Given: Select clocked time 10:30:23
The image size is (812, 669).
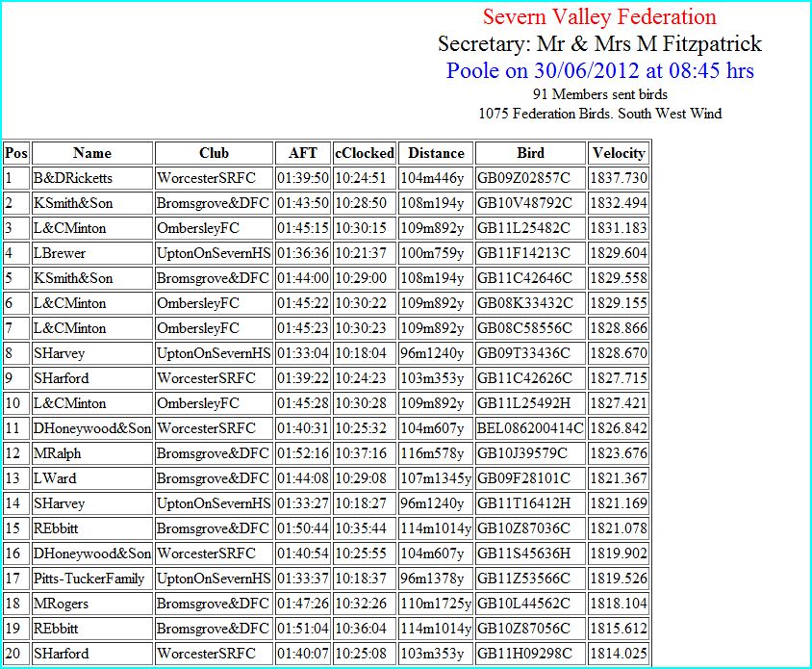Looking at the screenshot, I should (361, 328).
